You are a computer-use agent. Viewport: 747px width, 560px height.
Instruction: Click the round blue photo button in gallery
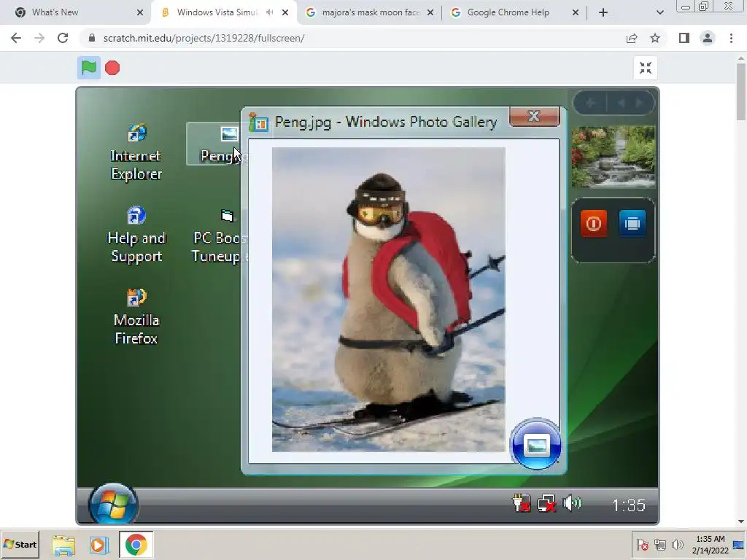(535, 445)
